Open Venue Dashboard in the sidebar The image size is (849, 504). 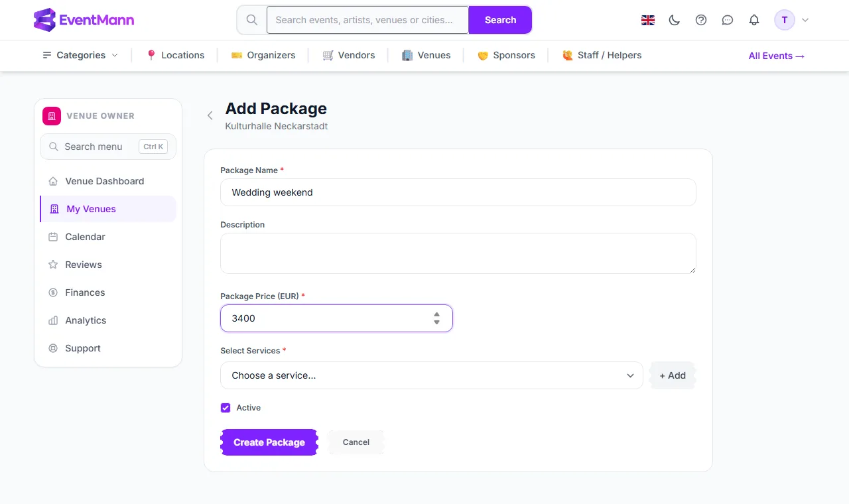[x=108, y=181]
